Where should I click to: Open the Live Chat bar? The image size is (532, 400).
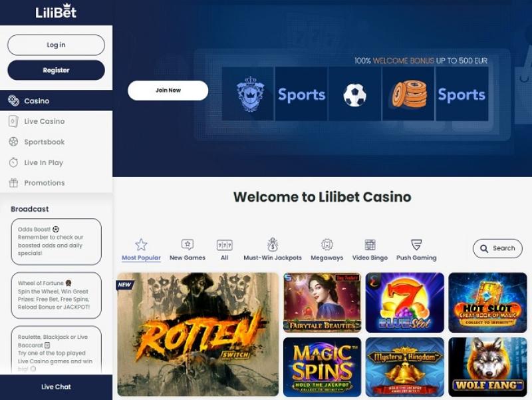point(57,387)
